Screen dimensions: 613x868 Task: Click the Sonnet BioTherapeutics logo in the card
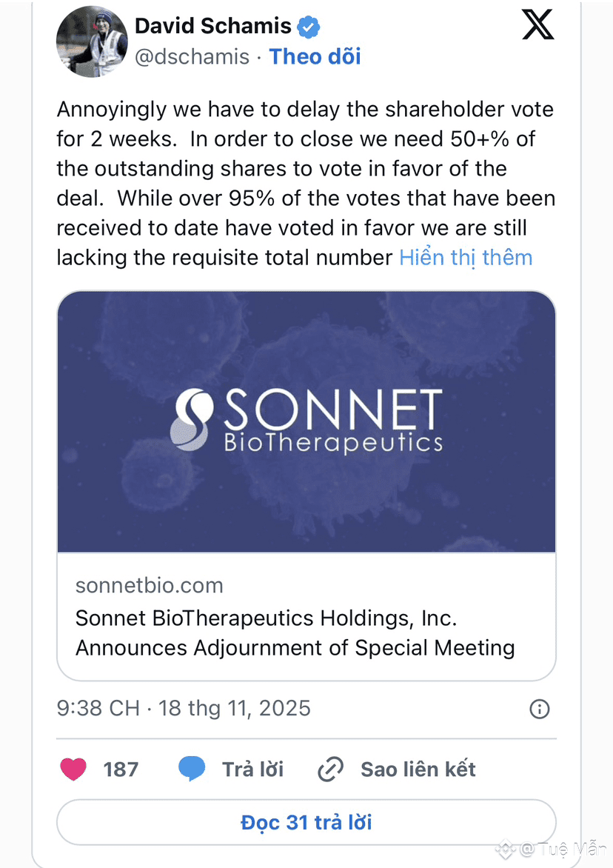(x=306, y=421)
